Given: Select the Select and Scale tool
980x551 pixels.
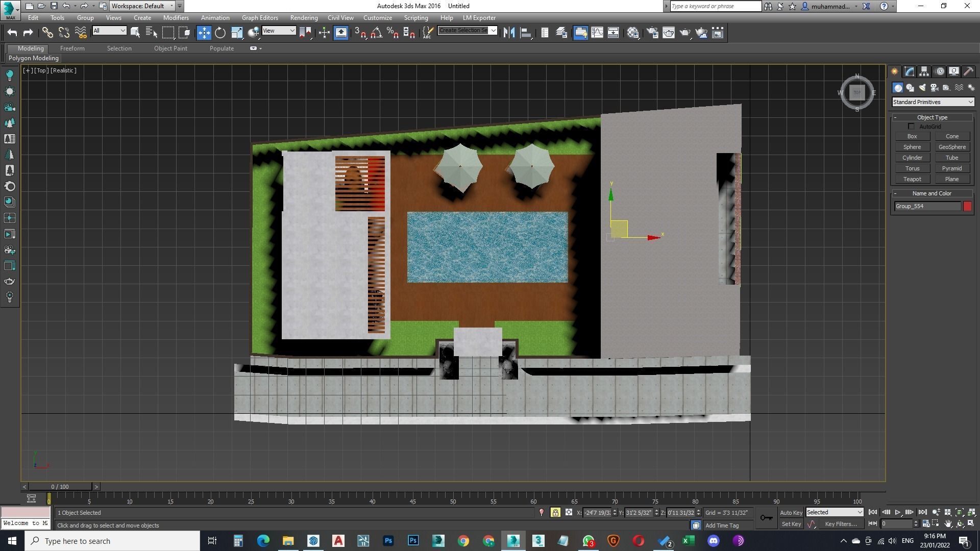Looking at the screenshot, I should pyautogui.click(x=237, y=33).
